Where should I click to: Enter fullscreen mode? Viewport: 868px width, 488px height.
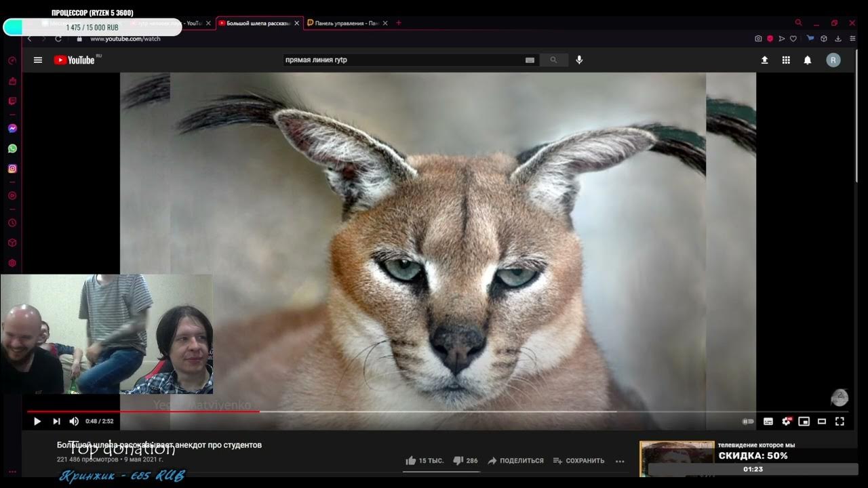[x=840, y=422]
